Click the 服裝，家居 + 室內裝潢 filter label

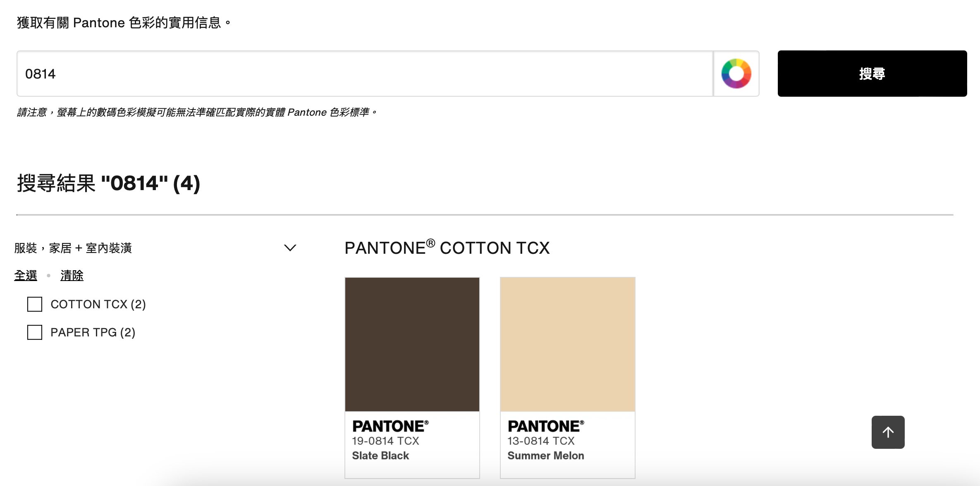pyautogui.click(x=73, y=248)
